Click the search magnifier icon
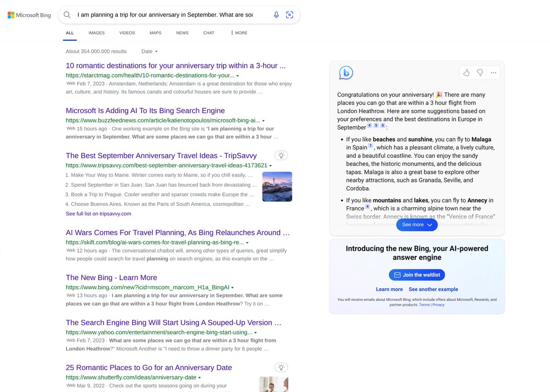 [67, 15]
